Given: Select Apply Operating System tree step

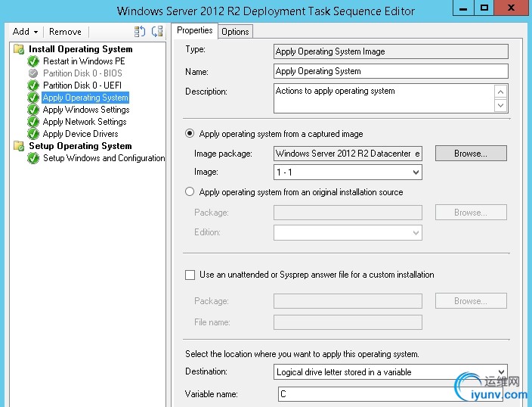Looking at the screenshot, I should 85,98.
